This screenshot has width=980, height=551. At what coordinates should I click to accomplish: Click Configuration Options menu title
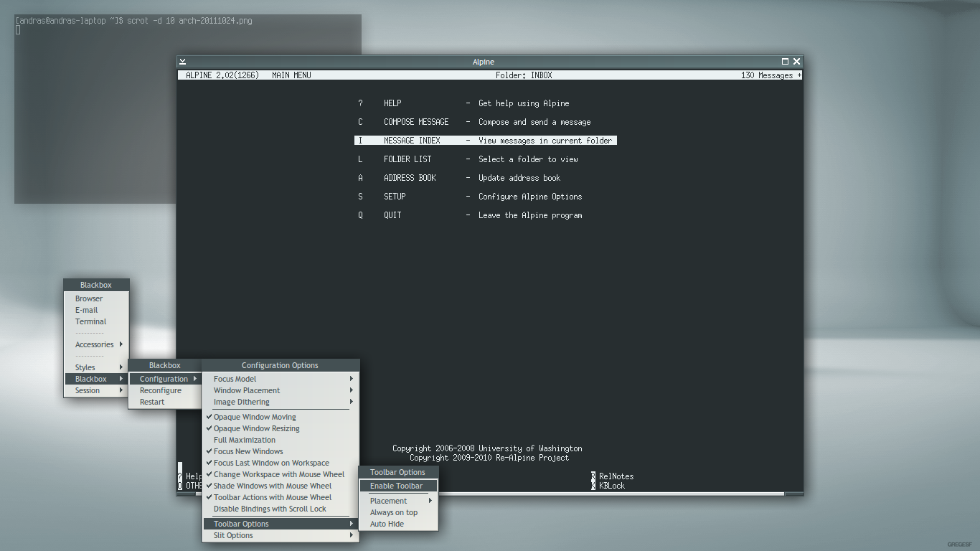pyautogui.click(x=281, y=365)
